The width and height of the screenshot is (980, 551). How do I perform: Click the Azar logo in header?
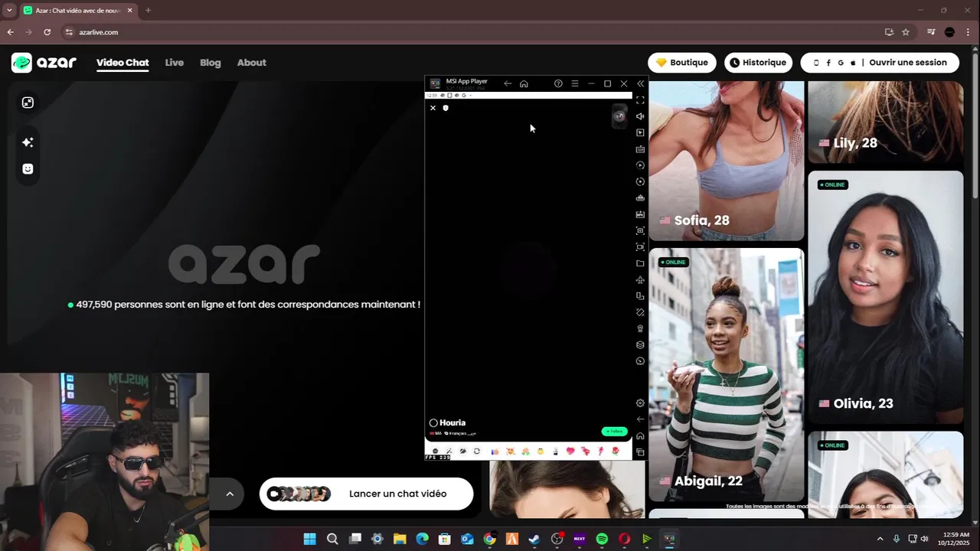pyautogui.click(x=44, y=63)
